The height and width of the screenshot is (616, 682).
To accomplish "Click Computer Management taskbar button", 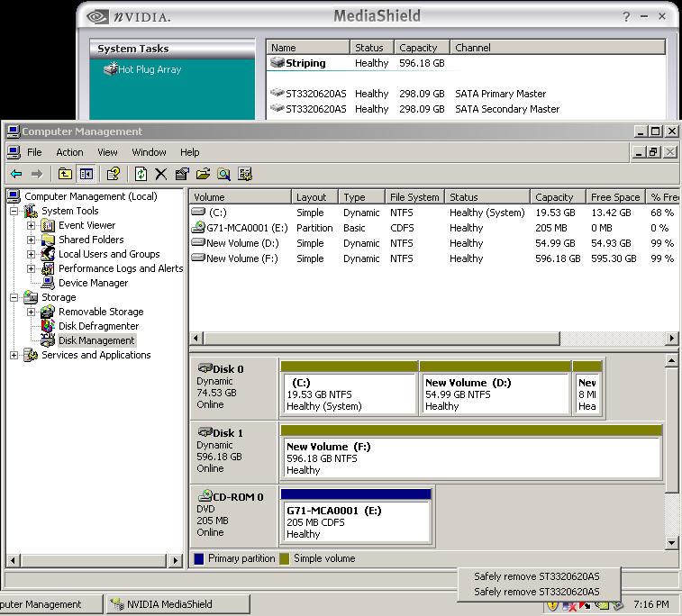I will coord(50,604).
